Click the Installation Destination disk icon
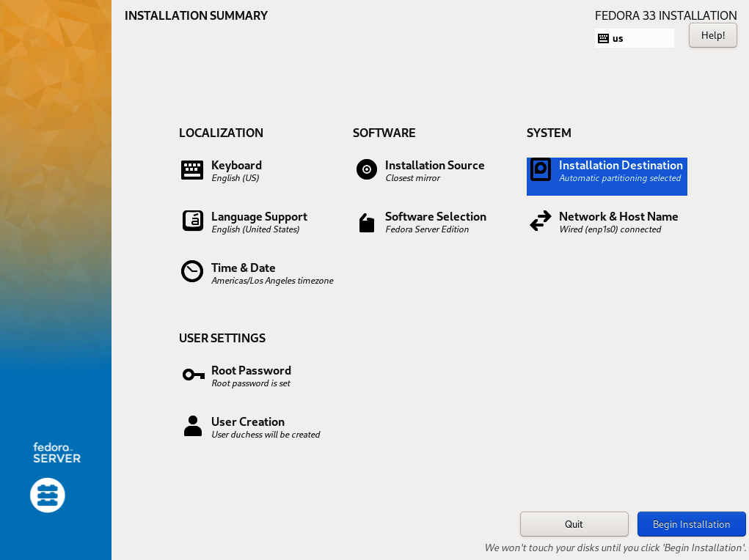 pos(540,169)
